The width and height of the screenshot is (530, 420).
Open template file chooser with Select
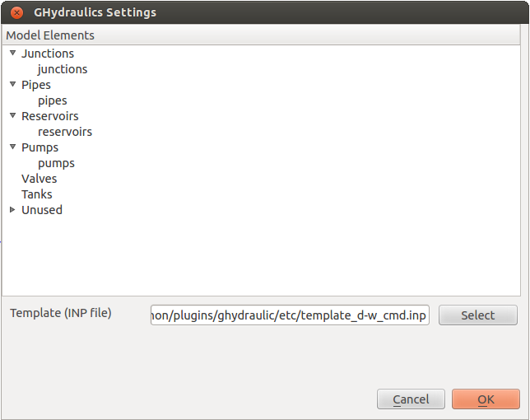(x=478, y=315)
